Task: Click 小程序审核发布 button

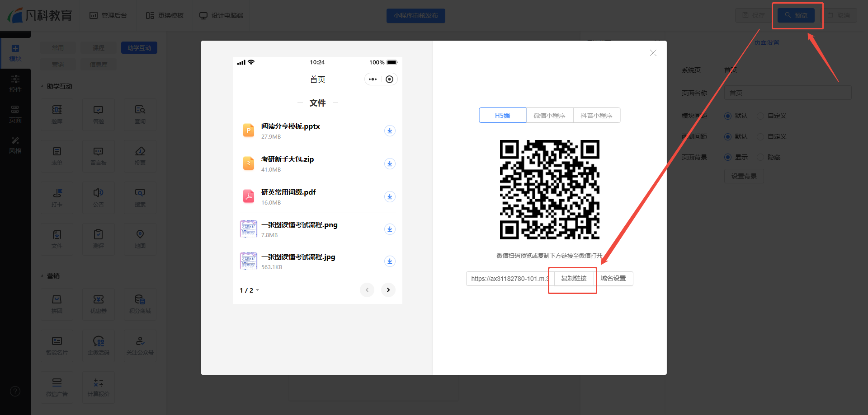Action: click(416, 15)
